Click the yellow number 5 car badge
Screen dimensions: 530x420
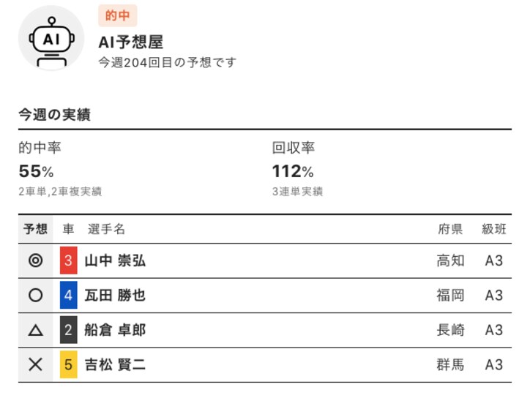click(68, 364)
